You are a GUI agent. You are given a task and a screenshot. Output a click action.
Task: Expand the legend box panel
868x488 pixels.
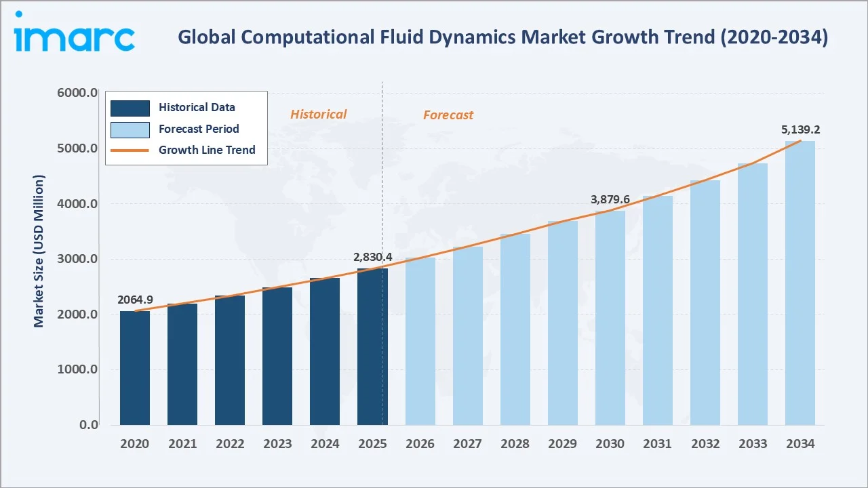point(186,127)
